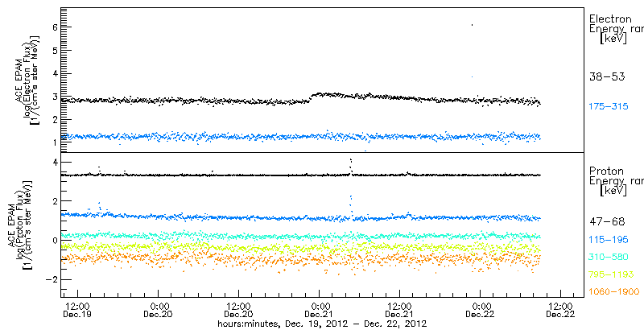The image size is (644, 330).
Task: Select the 38-53 electron energy label
Action: click(607, 76)
